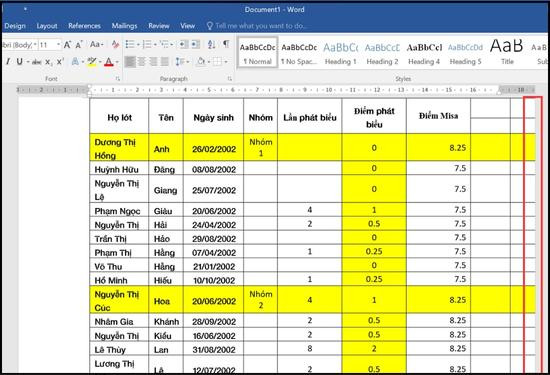Open shading color dropdown arrow

pyautogui.click(x=209, y=62)
